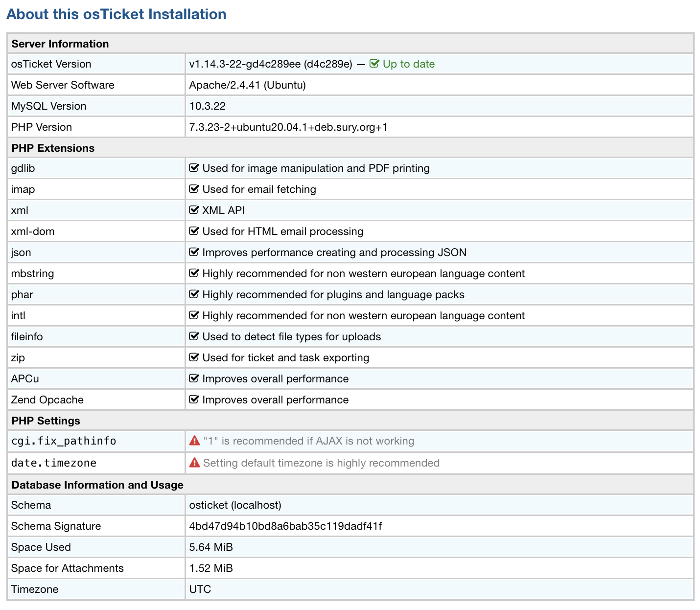Click the 10.3.22 MySQL version value

(x=208, y=106)
